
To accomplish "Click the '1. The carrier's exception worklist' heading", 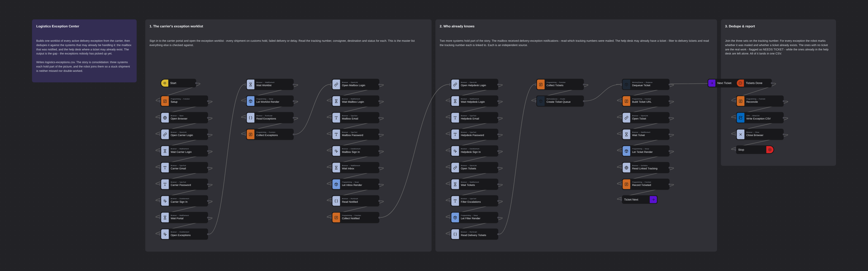I will point(176,26).
